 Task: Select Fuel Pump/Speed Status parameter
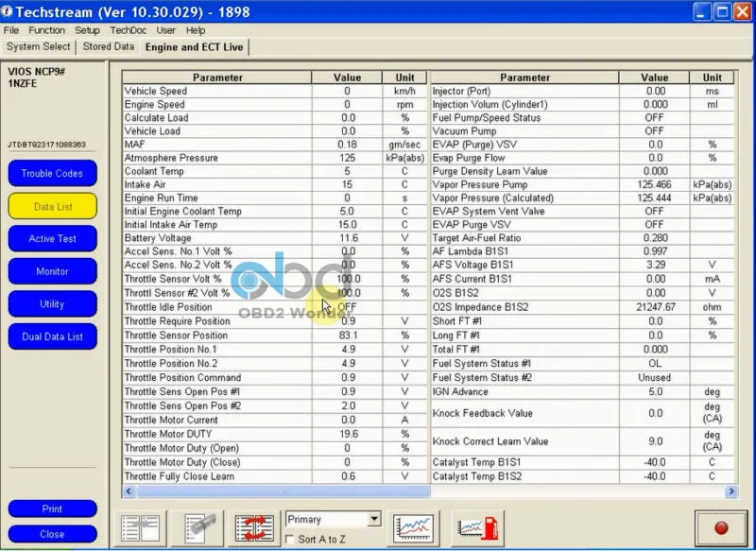(x=524, y=118)
